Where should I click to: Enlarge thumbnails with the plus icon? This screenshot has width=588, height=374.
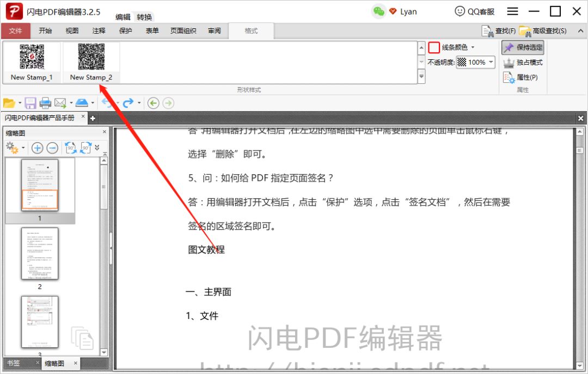click(37, 148)
